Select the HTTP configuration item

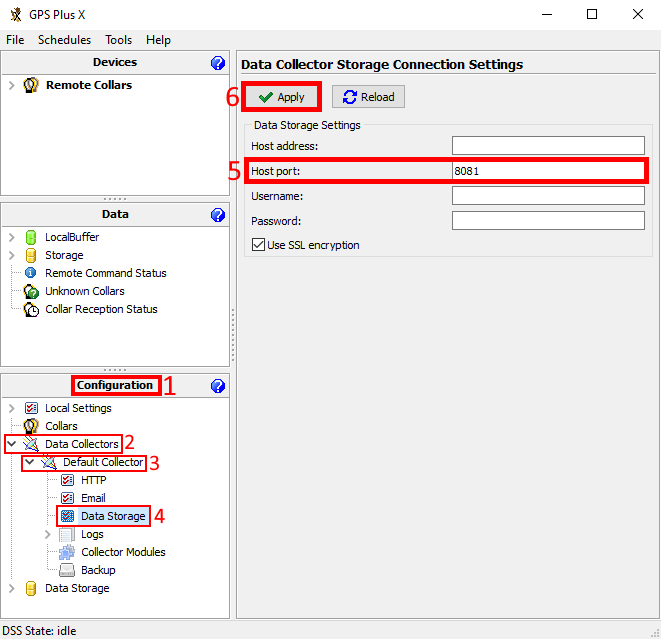click(x=94, y=480)
